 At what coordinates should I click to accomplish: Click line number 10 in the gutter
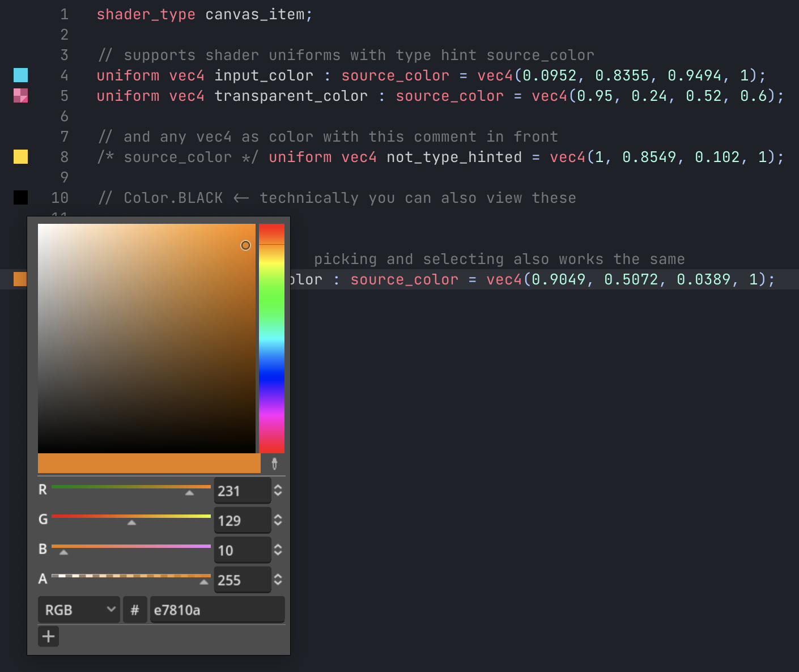(x=59, y=198)
